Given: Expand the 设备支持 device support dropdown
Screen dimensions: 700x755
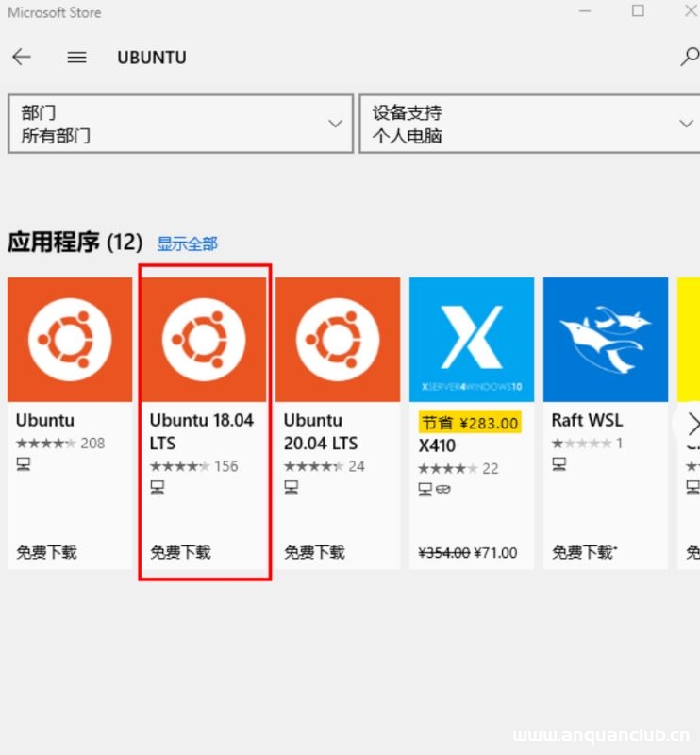Looking at the screenshot, I should click(x=529, y=124).
